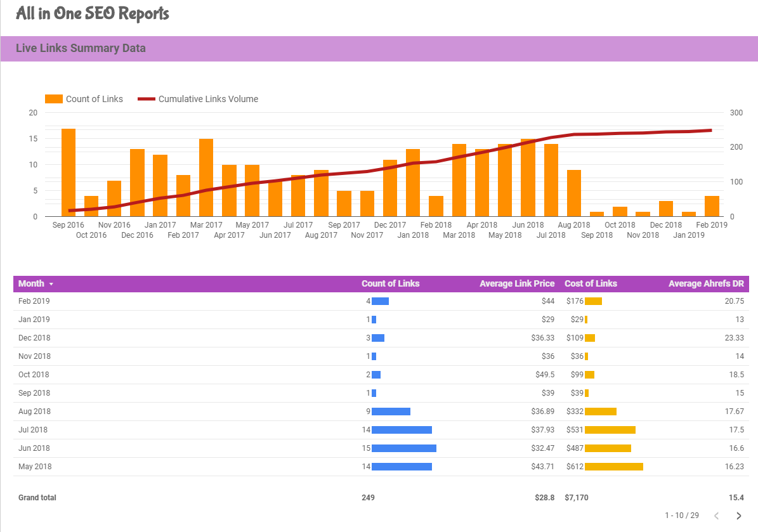Click the $43.71 average price value
758x532 pixels.
coord(542,466)
